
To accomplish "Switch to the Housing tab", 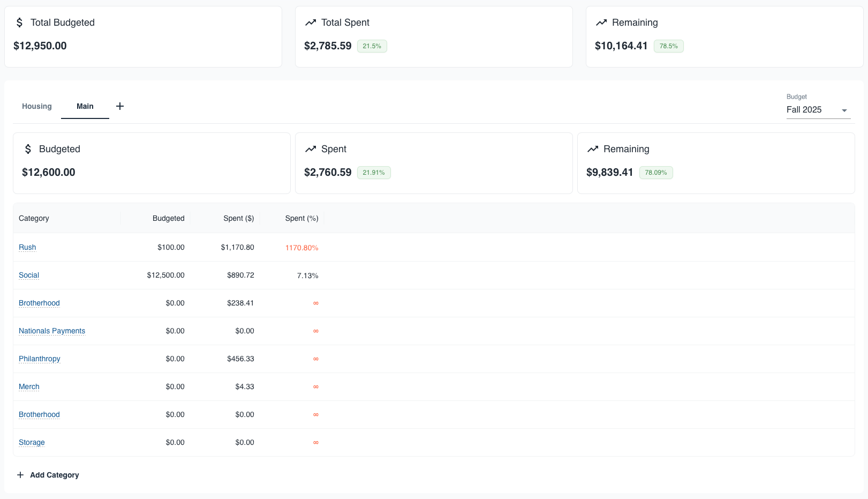I will [x=36, y=106].
